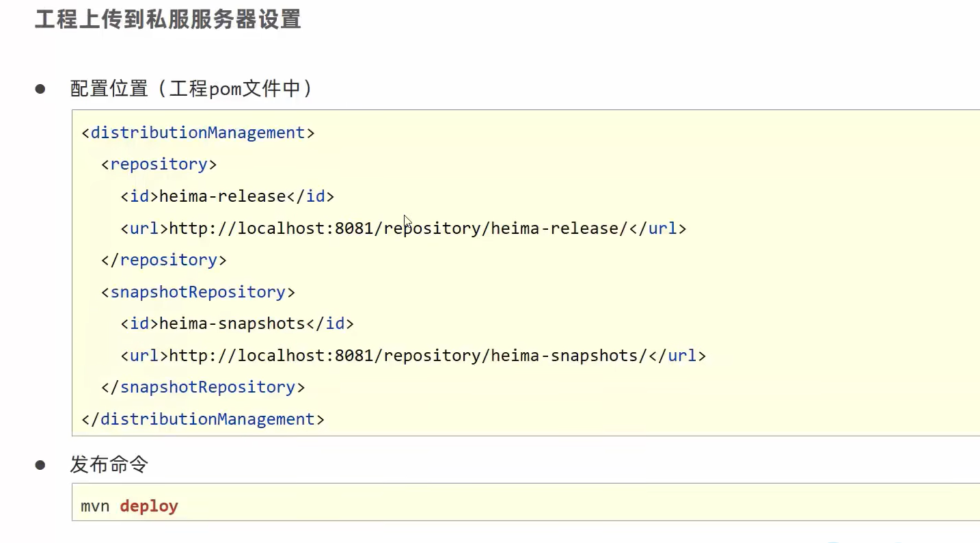Click the bullet point before 发布命令
Viewport: 980px width, 543px height.
[x=40, y=465]
